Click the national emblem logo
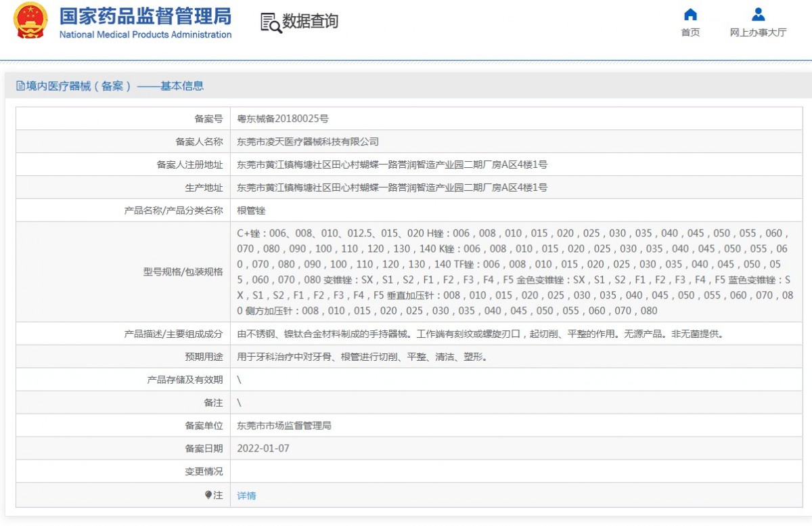This screenshot has width=812, height=526. coord(30,21)
